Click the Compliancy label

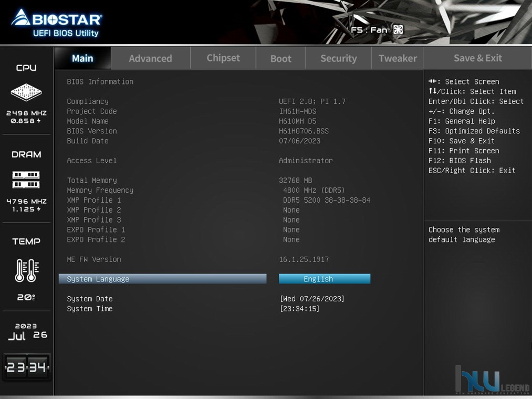click(x=88, y=101)
